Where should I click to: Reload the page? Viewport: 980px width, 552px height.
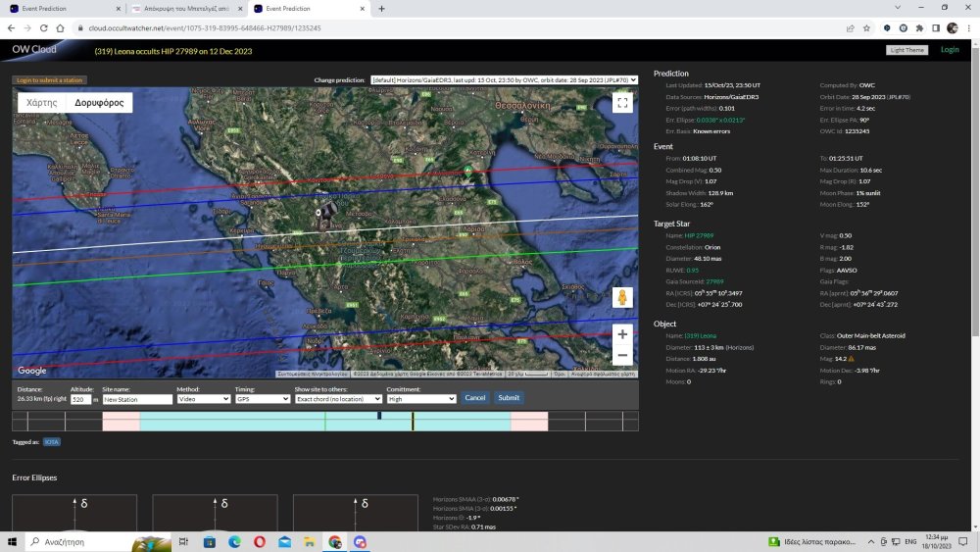[45, 28]
